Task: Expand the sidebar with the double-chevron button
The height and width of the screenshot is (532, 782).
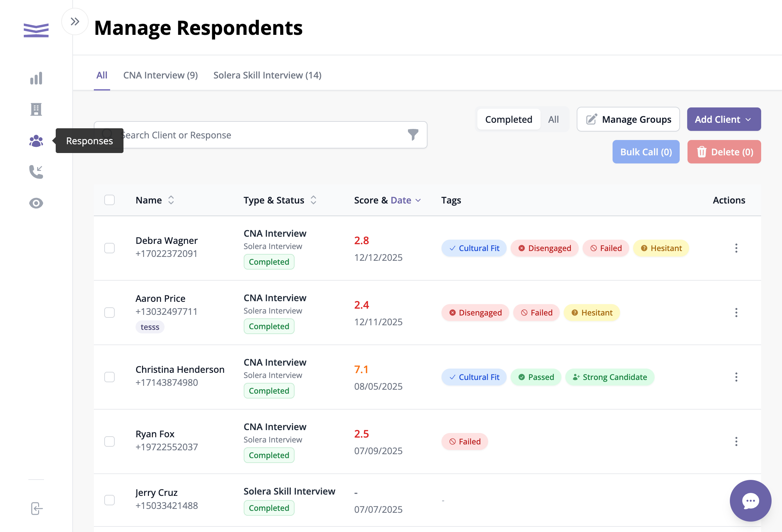Action: (x=75, y=21)
